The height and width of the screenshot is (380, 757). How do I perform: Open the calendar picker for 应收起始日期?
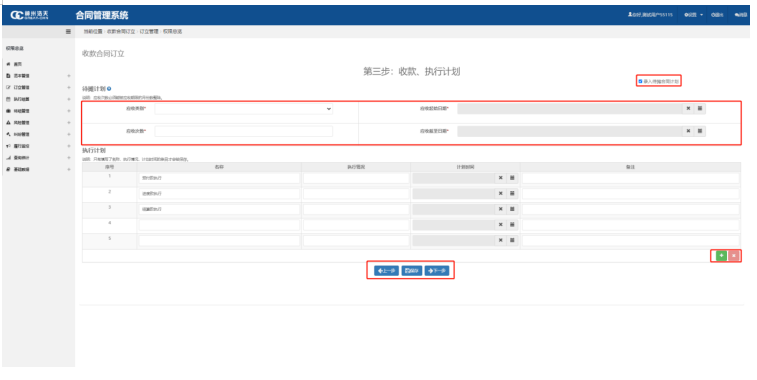(700, 109)
